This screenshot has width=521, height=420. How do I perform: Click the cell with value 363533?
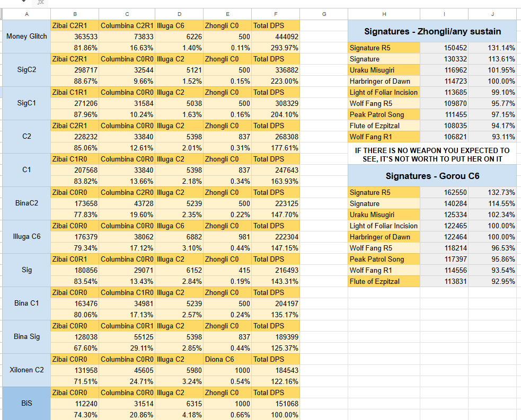click(x=75, y=37)
